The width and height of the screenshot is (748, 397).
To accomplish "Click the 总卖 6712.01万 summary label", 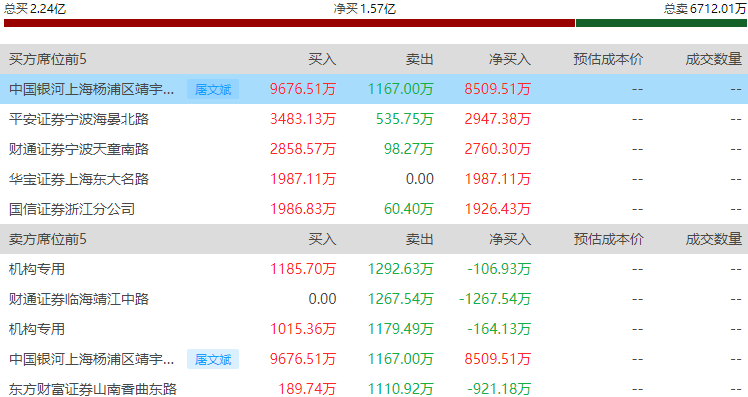I will coord(705,9).
